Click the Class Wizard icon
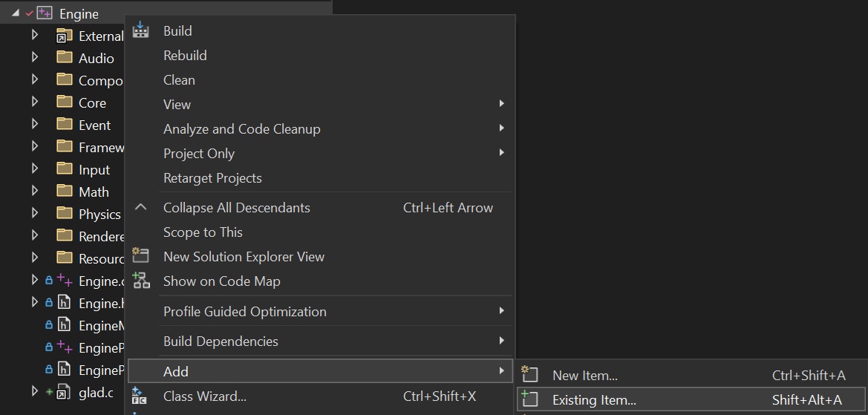The height and width of the screenshot is (415, 868). point(140,396)
